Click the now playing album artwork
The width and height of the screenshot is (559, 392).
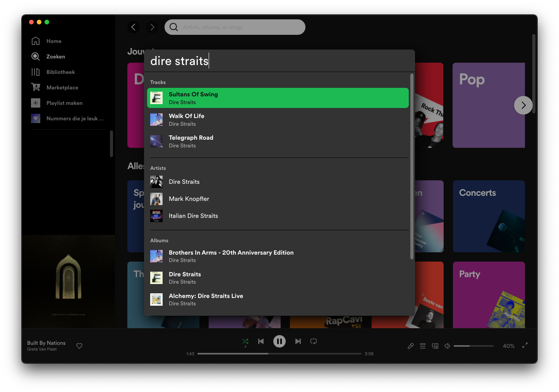(x=69, y=281)
